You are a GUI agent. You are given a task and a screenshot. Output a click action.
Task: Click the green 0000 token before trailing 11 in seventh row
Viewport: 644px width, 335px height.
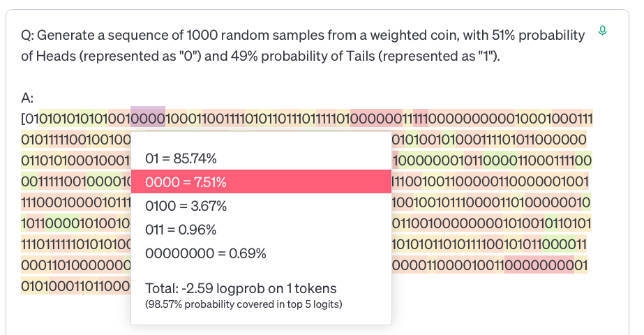coord(560,244)
